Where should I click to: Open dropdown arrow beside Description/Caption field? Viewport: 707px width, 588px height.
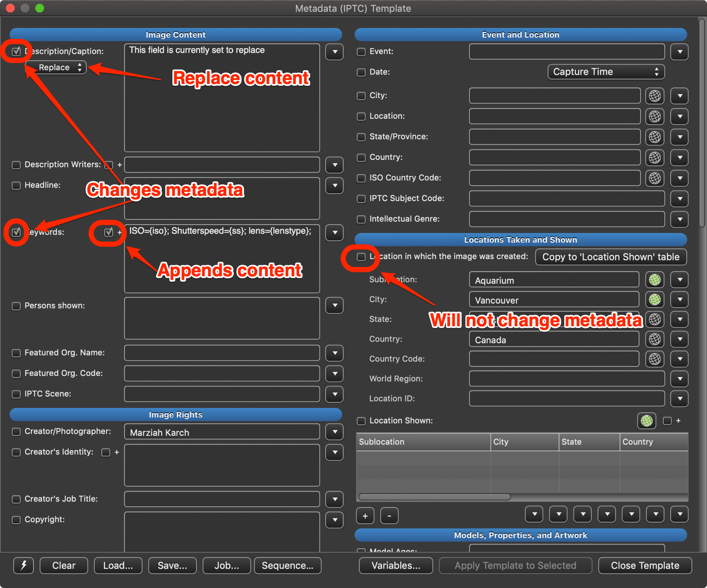pos(334,52)
